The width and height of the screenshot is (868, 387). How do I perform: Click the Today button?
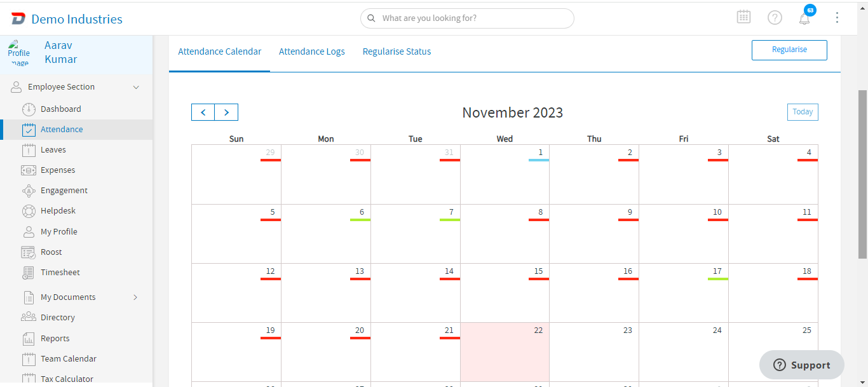pos(803,112)
